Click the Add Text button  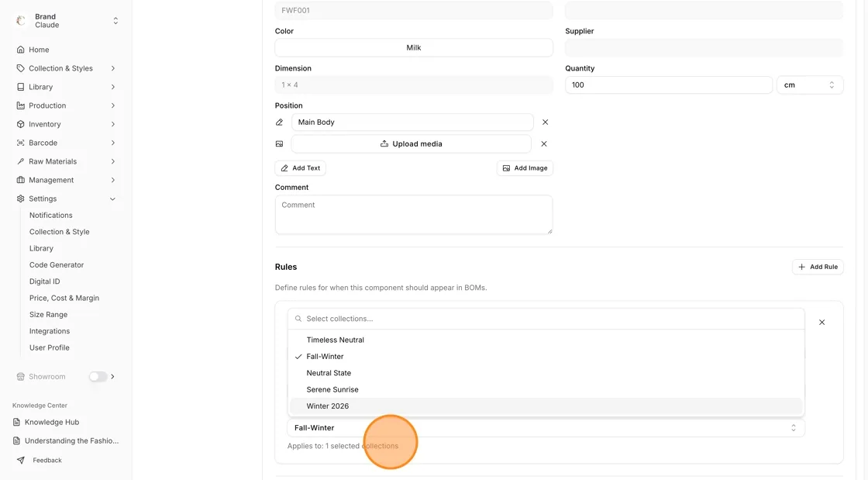click(300, 168)
